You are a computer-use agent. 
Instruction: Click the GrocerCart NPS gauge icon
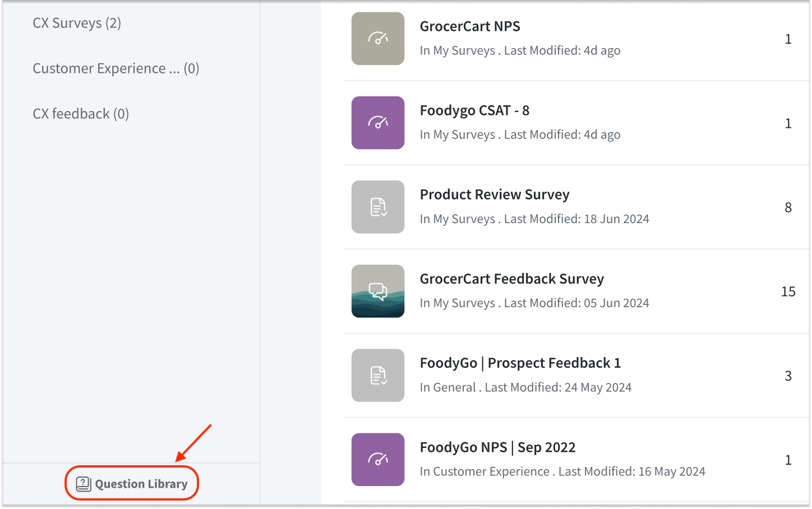378,39
